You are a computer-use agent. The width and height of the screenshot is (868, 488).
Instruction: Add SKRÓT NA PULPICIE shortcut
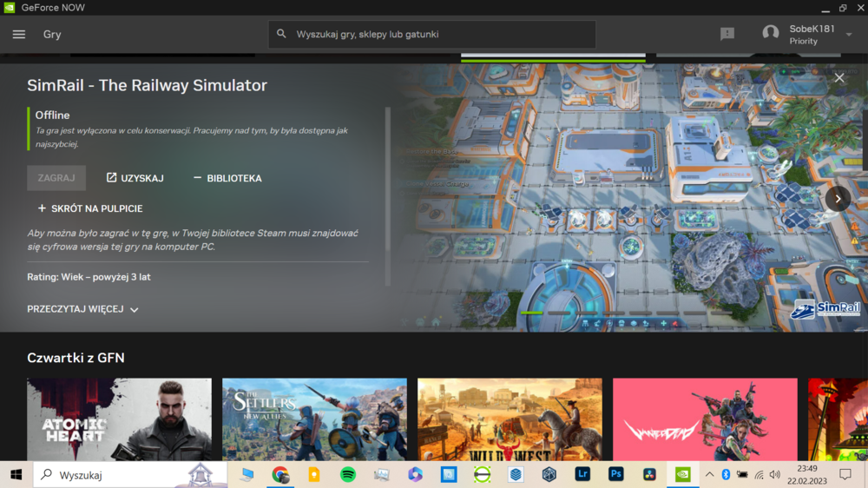click(x=90, y=208)
